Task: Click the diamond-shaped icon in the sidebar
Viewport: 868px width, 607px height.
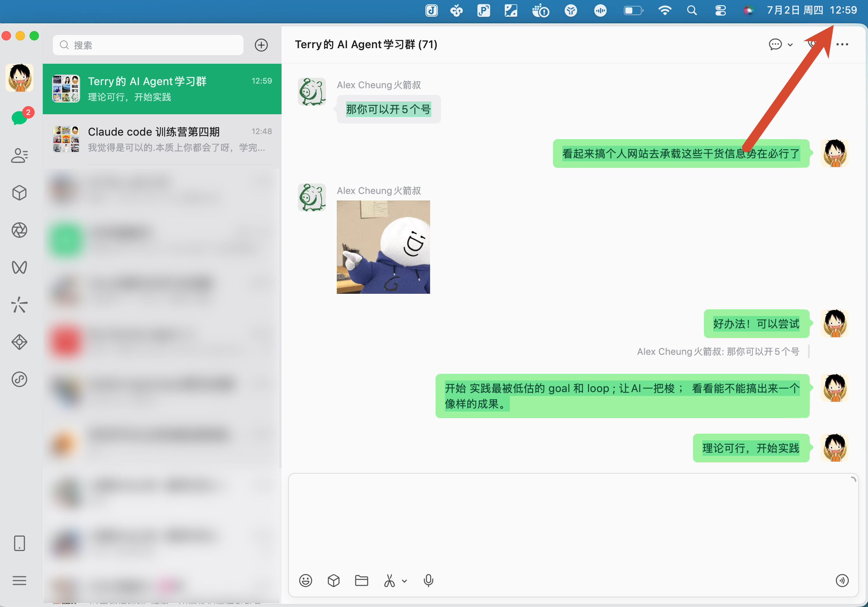Action: 19,342
